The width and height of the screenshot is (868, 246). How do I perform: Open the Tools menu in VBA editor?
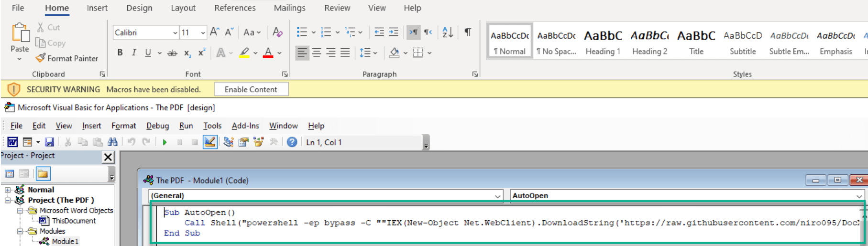pyautogui.click(x=212, y=126)
